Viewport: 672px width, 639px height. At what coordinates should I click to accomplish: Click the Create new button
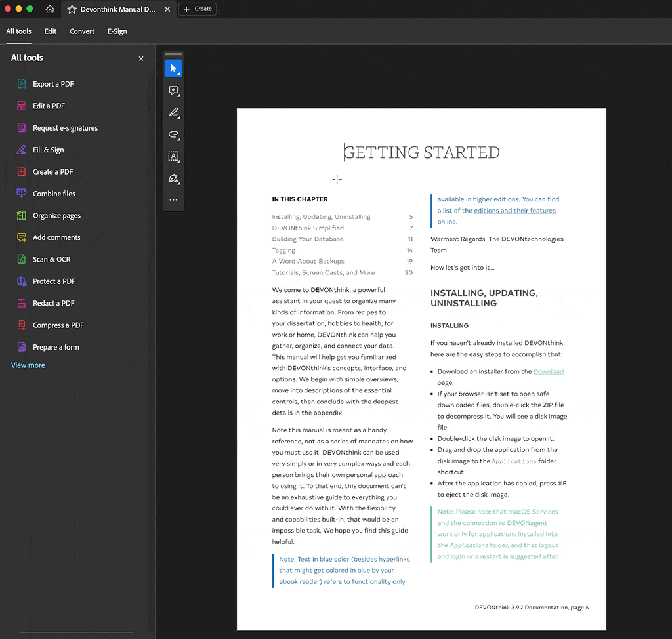coord(198,9)
